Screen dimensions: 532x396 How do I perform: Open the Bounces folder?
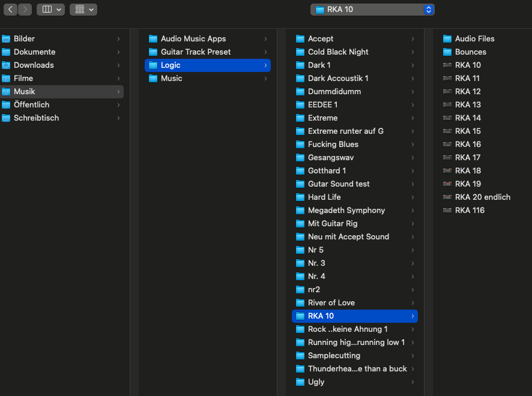pos(470,52)
